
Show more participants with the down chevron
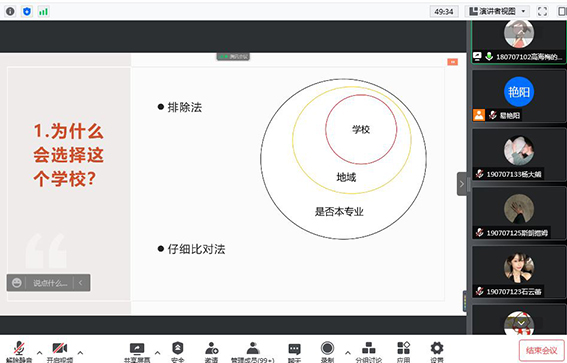coord(521,322)
